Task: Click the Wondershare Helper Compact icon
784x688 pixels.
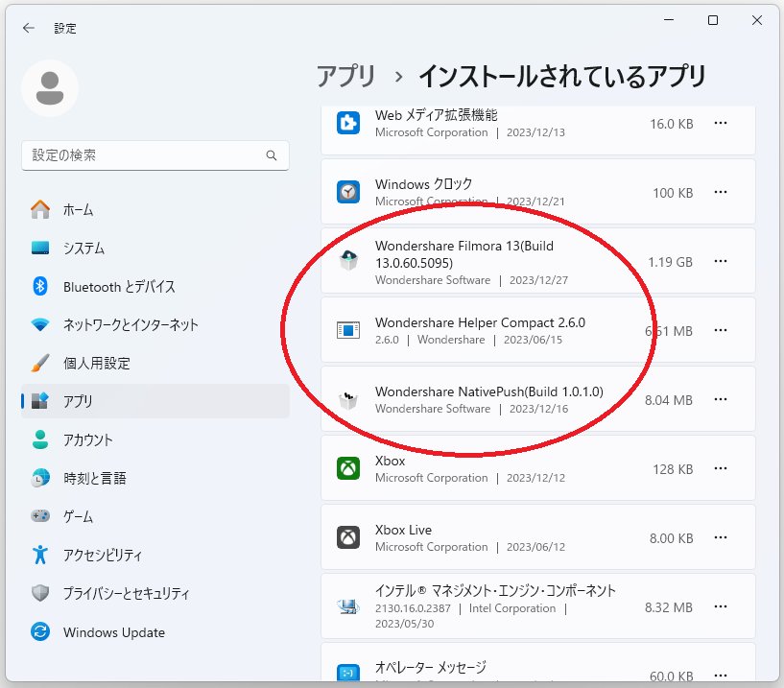Action: point(348,330)
